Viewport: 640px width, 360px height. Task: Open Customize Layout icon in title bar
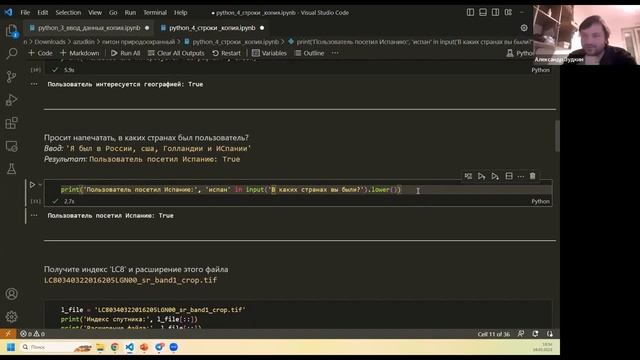click(x=508, y=13)
